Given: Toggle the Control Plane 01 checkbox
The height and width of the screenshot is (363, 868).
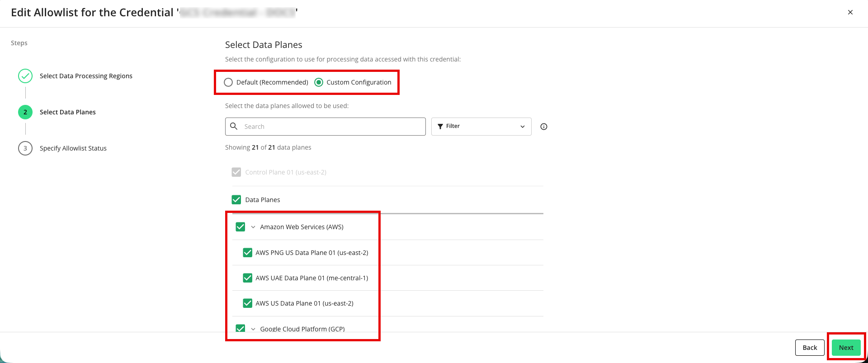Looking at the screenshot, I should (236, 172).
